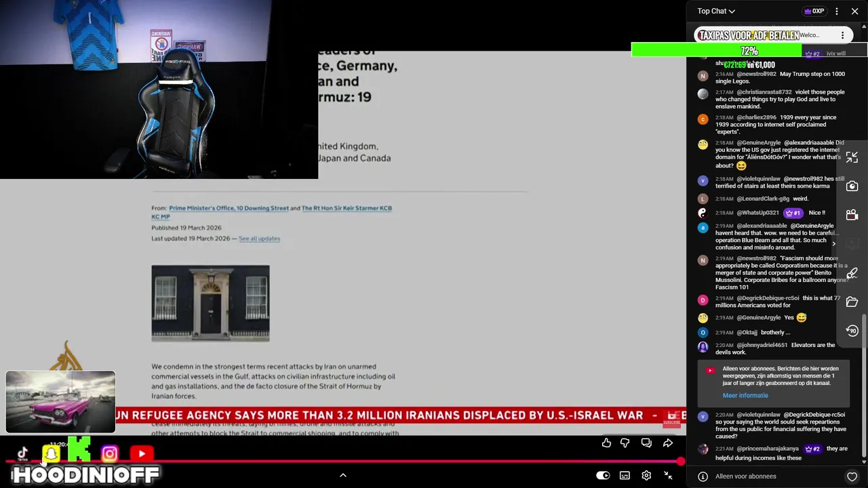
Task: Click username @christianrasta8732
Action: pos(764,92)
